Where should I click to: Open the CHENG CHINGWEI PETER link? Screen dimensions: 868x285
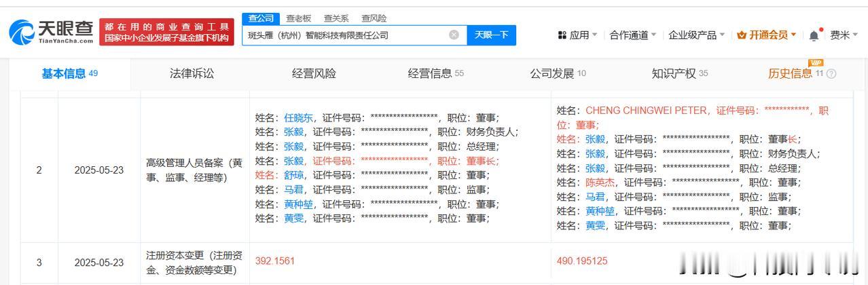pyautogui.click(x=647, y=110)
